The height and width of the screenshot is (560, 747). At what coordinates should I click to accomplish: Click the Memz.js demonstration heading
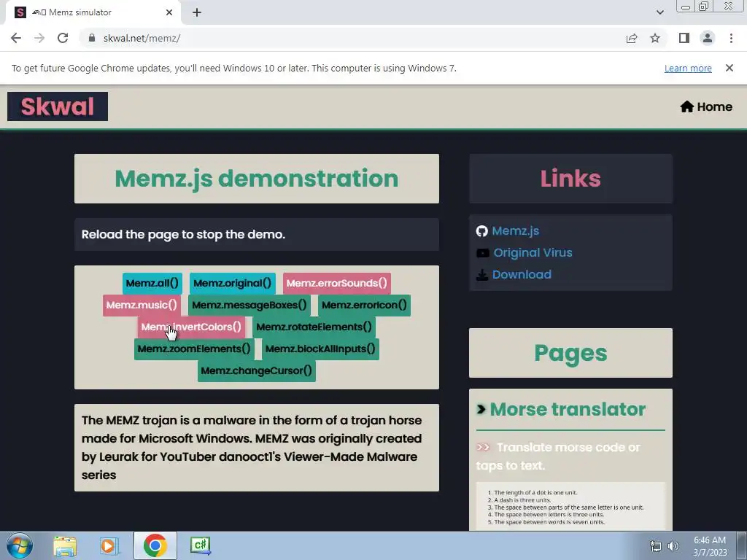[256, 179]
